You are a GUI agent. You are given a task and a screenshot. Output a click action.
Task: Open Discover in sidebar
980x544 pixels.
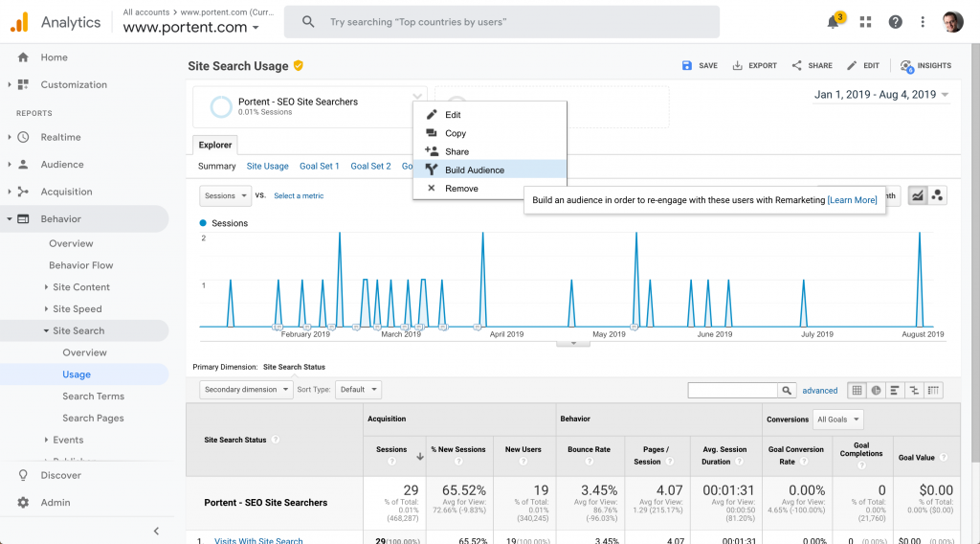tap(60, 475)
